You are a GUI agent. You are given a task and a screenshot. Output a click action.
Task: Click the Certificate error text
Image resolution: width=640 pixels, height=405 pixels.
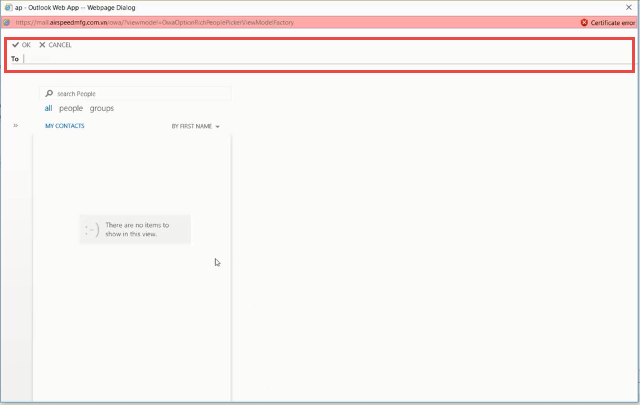(613, 22)
